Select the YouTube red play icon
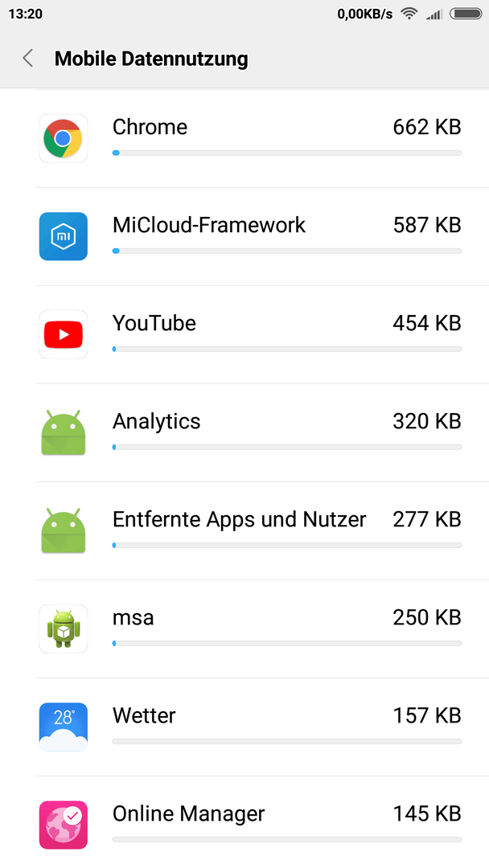This screenshot has width=489, height=868. tap(63, 334)
